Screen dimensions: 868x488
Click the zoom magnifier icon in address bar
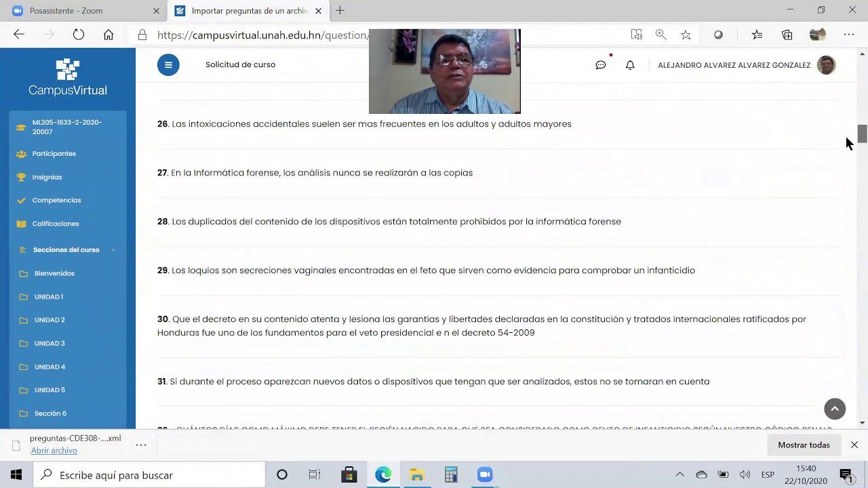point(660,35)
